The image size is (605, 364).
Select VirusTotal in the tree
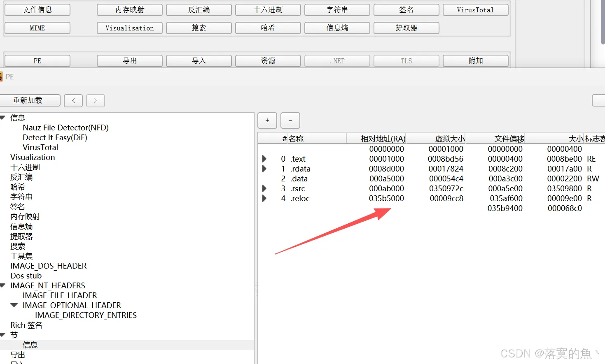coord(40,147)
